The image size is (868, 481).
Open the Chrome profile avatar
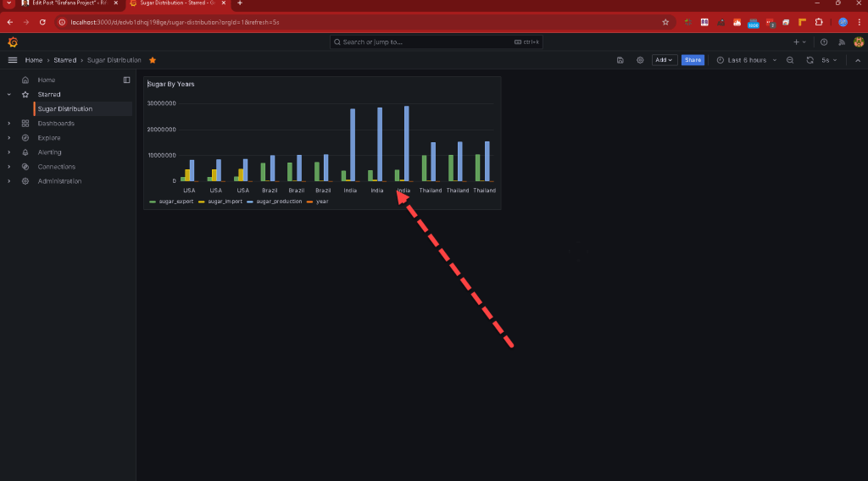click(843, 22)
